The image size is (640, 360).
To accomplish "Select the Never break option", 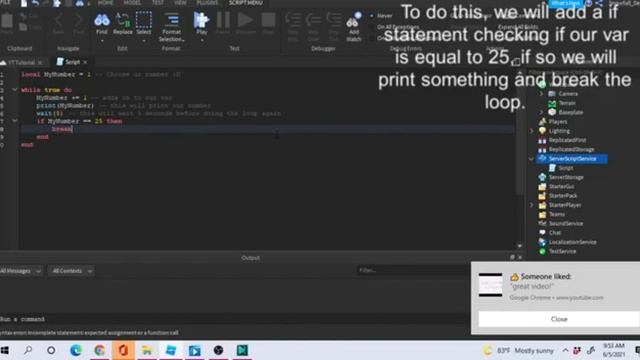I will [x=381, y=16].
